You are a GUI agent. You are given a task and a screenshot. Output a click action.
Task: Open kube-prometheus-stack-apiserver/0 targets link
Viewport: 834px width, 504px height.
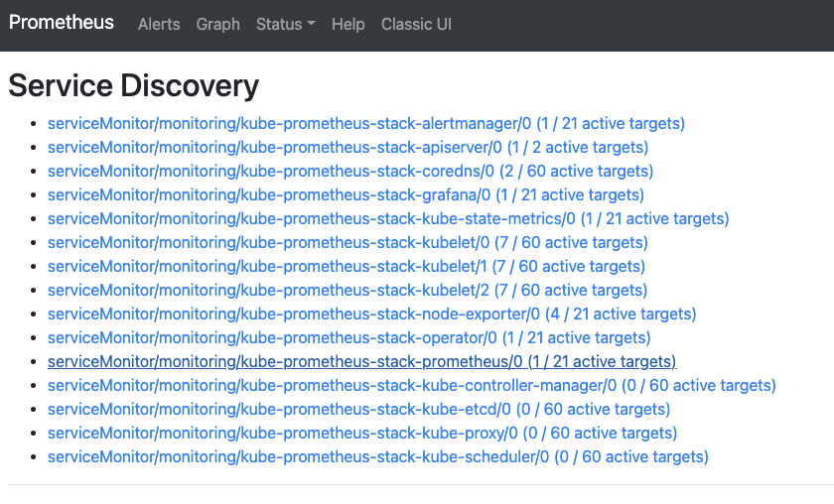(x=347, y=147)
